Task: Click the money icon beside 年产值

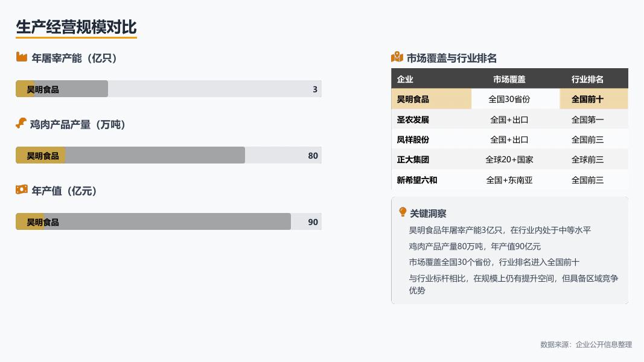Action: (22, 190)
